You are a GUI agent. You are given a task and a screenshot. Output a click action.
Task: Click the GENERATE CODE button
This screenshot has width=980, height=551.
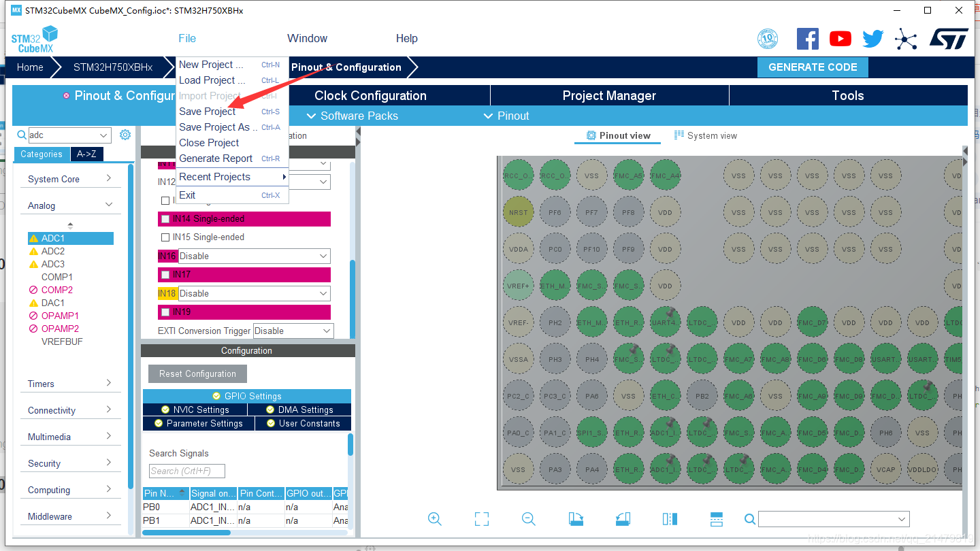pos(813,67)
